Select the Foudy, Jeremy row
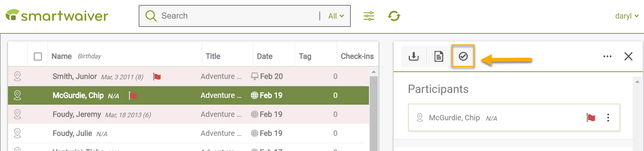The width and height of the screenshot is (644, 151). [x=188, y=114]
